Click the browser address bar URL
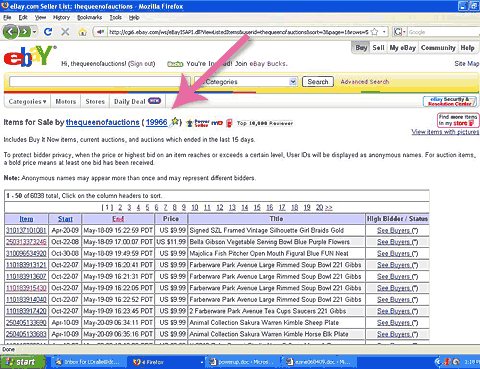 pos(239,32)
